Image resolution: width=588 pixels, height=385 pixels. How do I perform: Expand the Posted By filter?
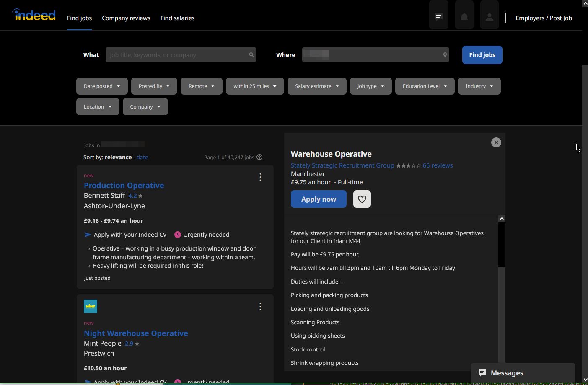click(154, 86)
